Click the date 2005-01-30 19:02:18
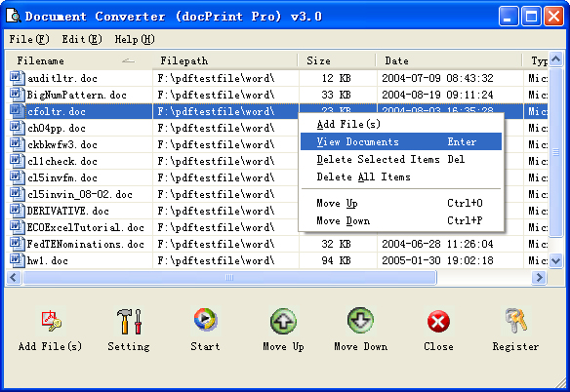The image size is (570, 392). pos(437,260)
